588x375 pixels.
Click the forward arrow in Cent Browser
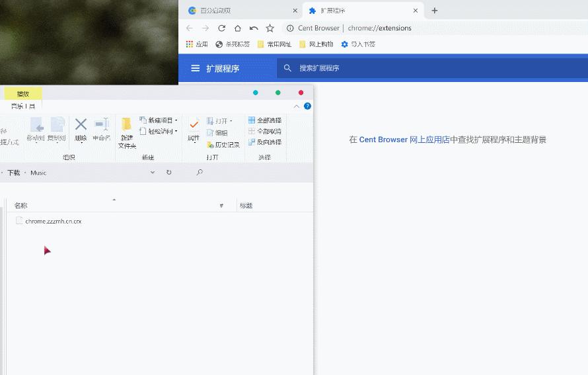pos(205,28)
